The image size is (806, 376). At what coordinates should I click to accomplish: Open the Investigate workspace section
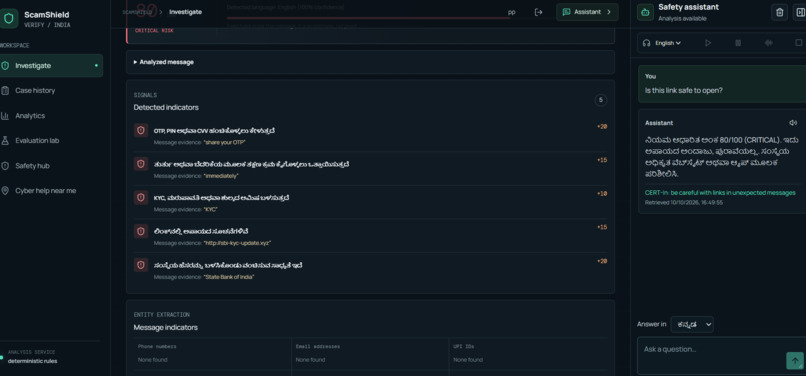pyautogui.click(x=50, y=66)
